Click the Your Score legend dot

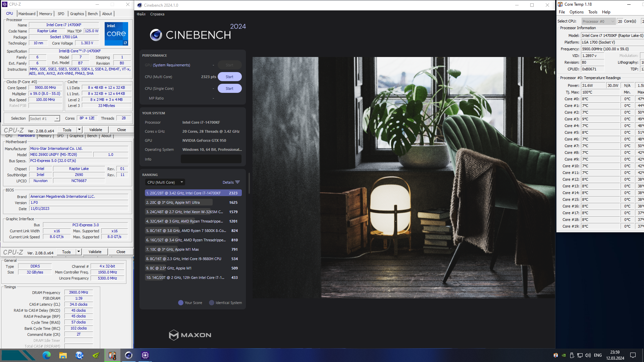tap(181, 303)
